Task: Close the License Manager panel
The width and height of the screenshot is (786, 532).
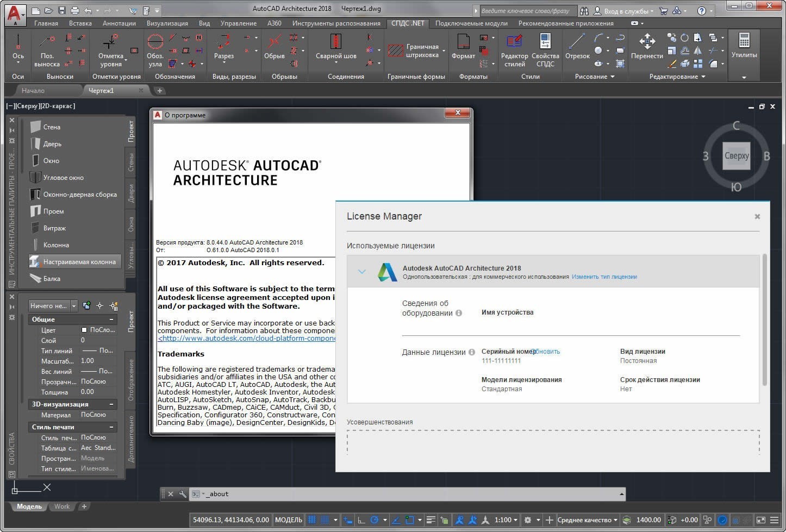Action: pos(757,216)
